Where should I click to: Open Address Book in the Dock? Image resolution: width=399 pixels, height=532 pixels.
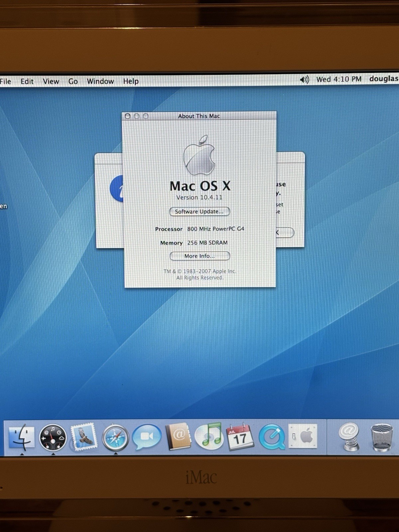pyautogui.click(x=178, y=436)
